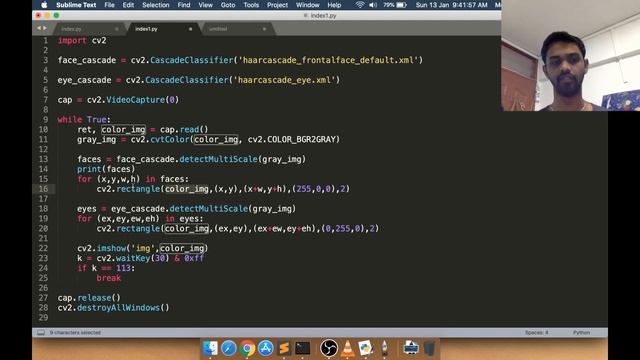Switch to OBS Studio in the dock
This screenshot has height=360, width=640.
(329, 348)
